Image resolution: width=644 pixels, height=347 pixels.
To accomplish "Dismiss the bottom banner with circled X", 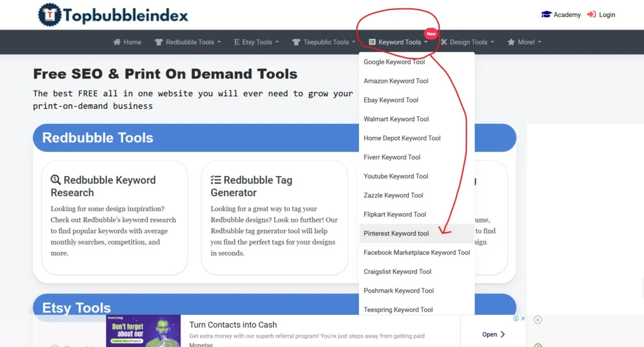I will pyautogui.click(x=538, y=319).
